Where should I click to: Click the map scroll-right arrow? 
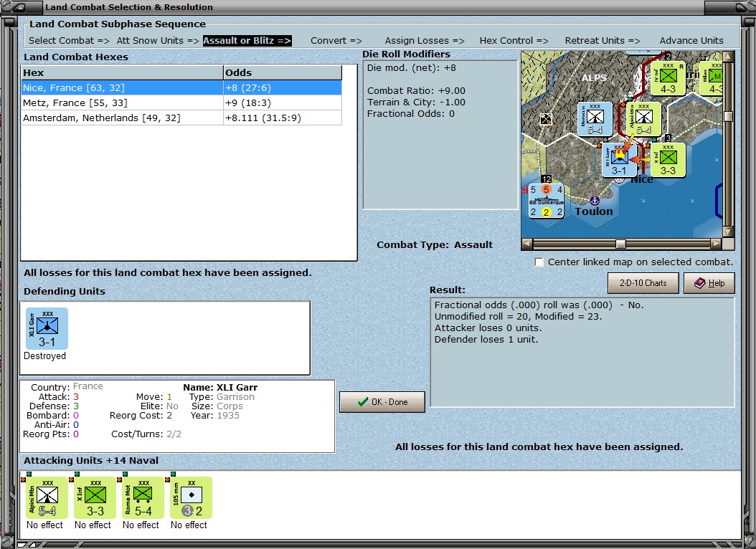tap(717, 244)
